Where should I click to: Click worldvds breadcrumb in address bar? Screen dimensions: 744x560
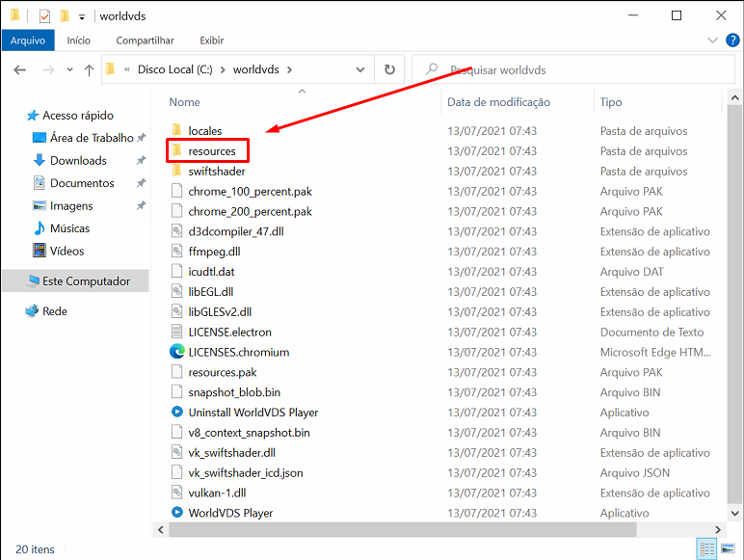255,69
